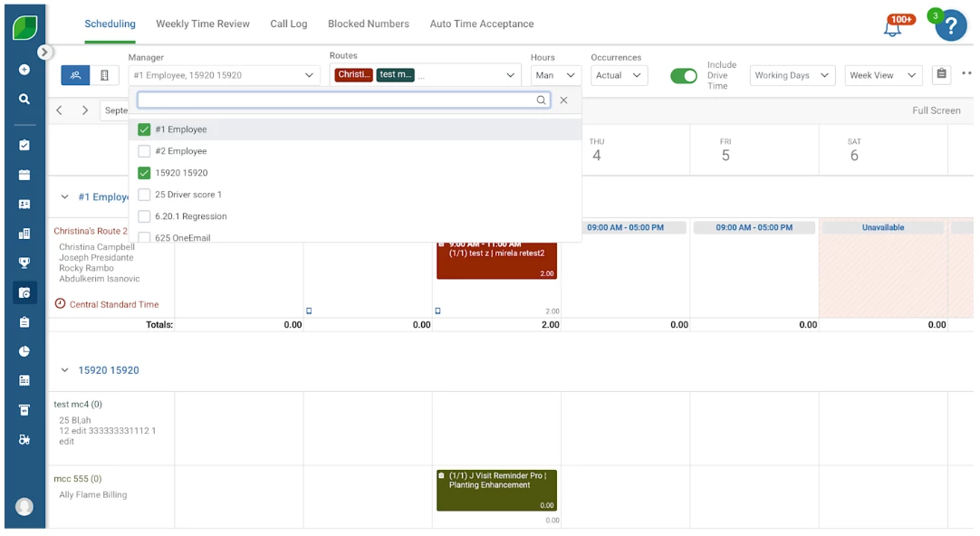Viewport: 980px width, 536px height.
Task: Open the red test z mirela retest2 job
Action: tap(497, 261)
